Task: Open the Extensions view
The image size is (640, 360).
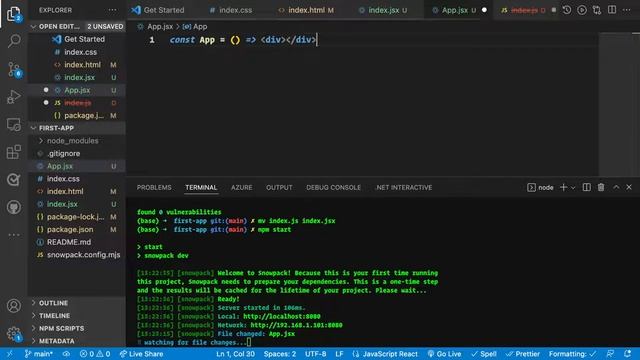Action: point(14,152)
